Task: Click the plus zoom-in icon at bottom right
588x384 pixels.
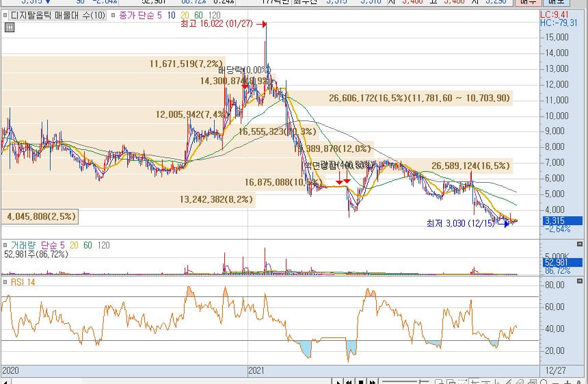Action: click(x=567, y=382)
